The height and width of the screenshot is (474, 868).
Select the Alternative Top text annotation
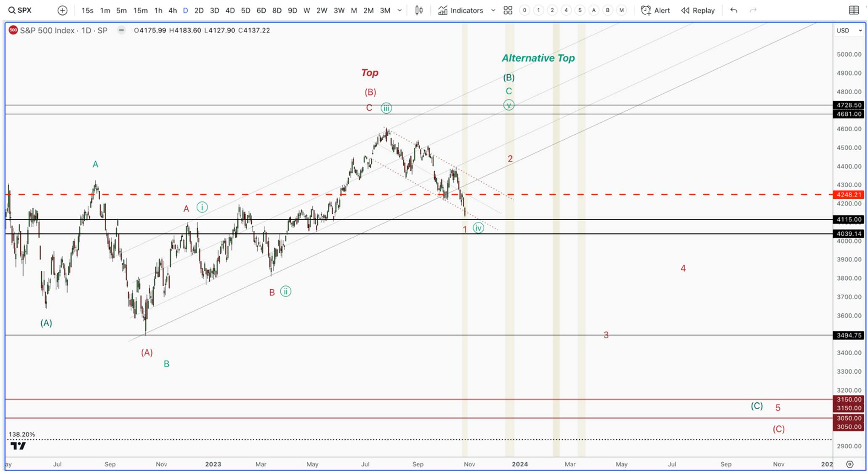pos(538,58)
